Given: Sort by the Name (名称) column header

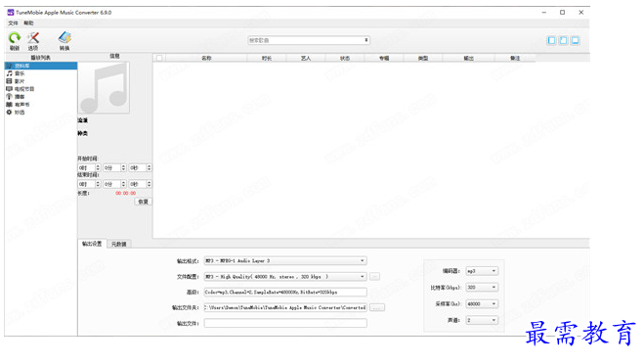Looking at the screenshot, I should (x=206, y=58).
